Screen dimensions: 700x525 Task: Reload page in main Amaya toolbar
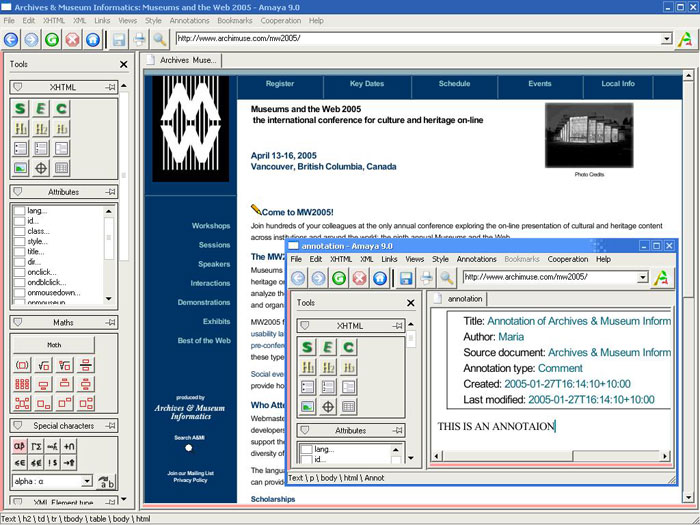coord(52,39)
